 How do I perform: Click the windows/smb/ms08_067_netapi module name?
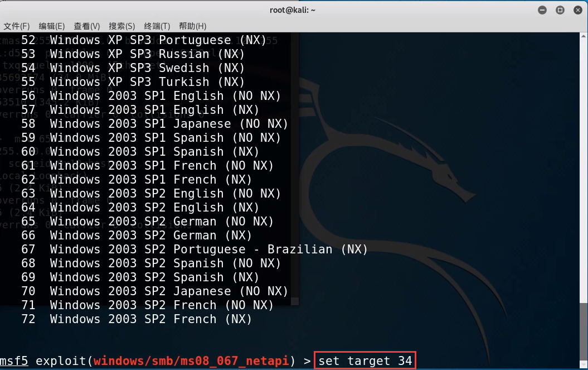coord(191,361)
